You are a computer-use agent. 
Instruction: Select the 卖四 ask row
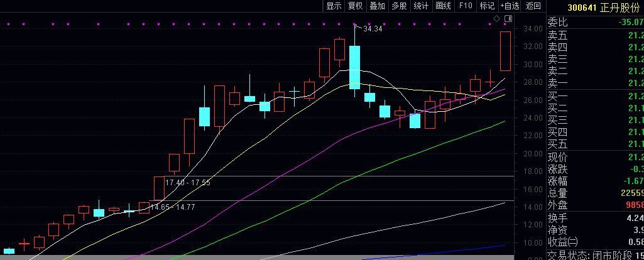coord(595,48)
